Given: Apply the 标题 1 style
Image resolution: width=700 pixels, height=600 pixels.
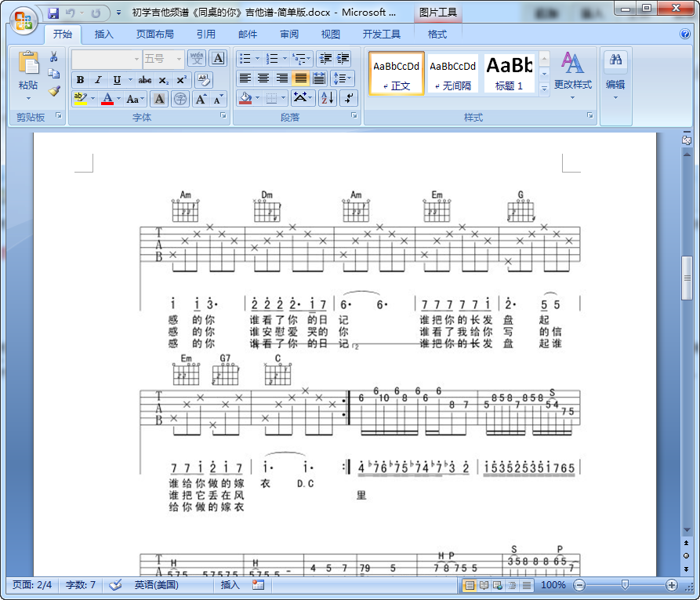Looking at the screenshot, I should pos(510,74).
